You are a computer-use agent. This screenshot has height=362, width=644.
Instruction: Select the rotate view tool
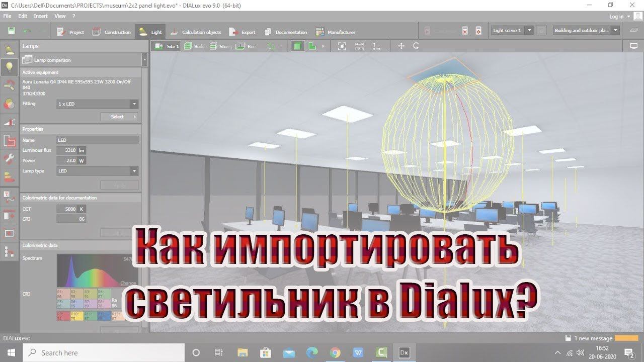pos(416,46)
